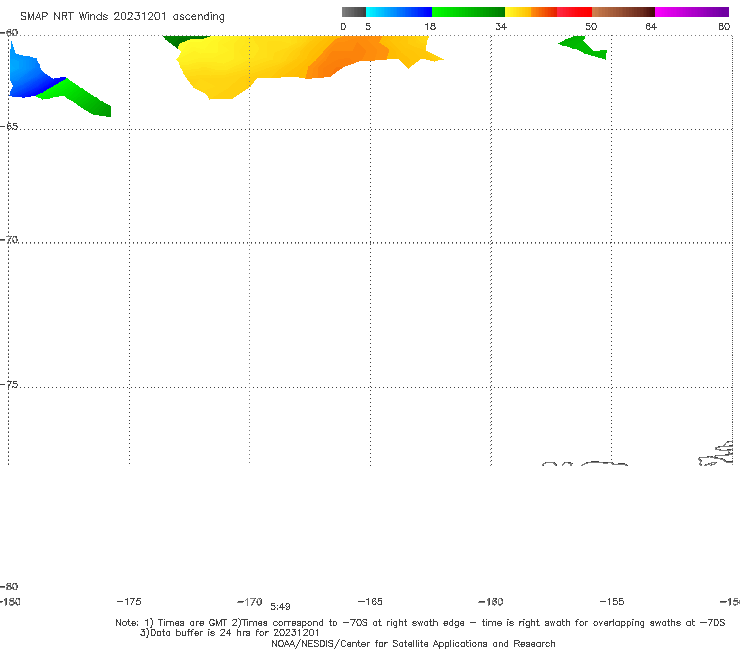This screenshot has height=650, width=740.
Task: Click the title 'SMAP NRT Winds 20231201 ascending'
Action: 122,16
